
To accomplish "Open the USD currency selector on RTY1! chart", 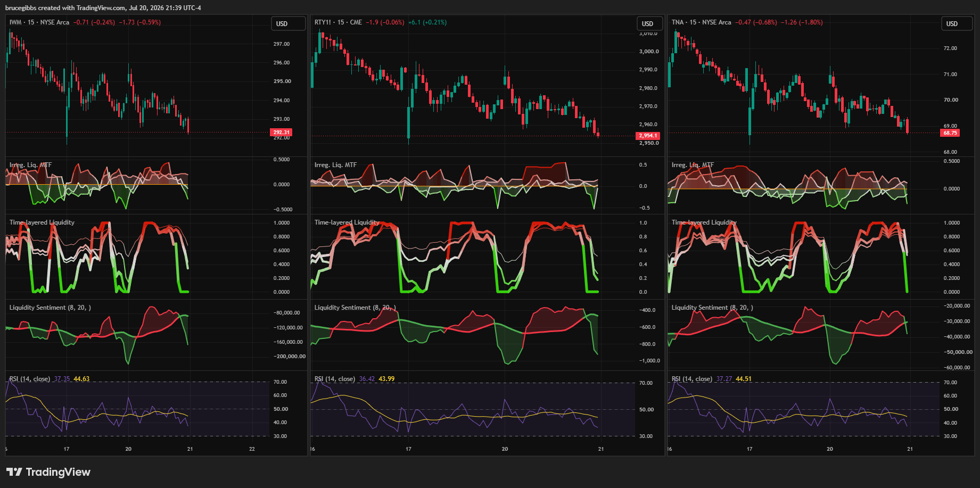I will (649, 23).
